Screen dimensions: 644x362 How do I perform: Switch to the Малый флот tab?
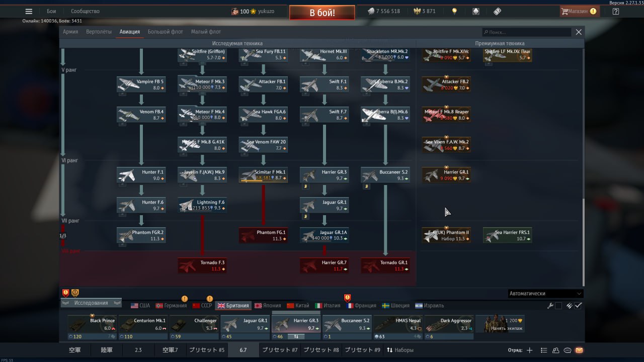(x=206, y=32)
